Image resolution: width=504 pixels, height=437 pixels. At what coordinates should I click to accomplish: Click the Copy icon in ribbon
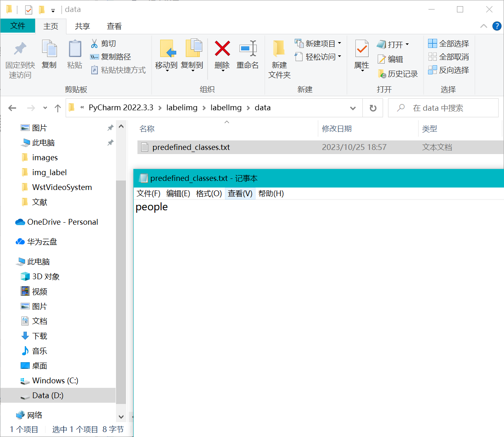49,49
